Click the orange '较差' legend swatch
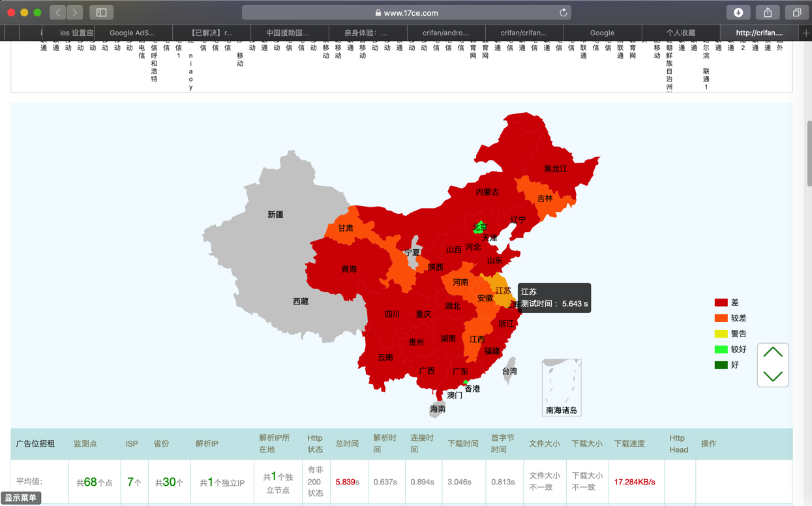Screen dimensions: 812x506 click(721, 318)
